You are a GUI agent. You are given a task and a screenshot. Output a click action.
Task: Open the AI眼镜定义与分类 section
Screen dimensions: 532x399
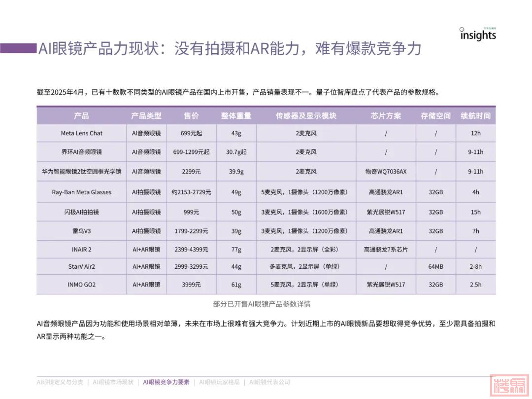pyautogui.click(x=60, y=382)
